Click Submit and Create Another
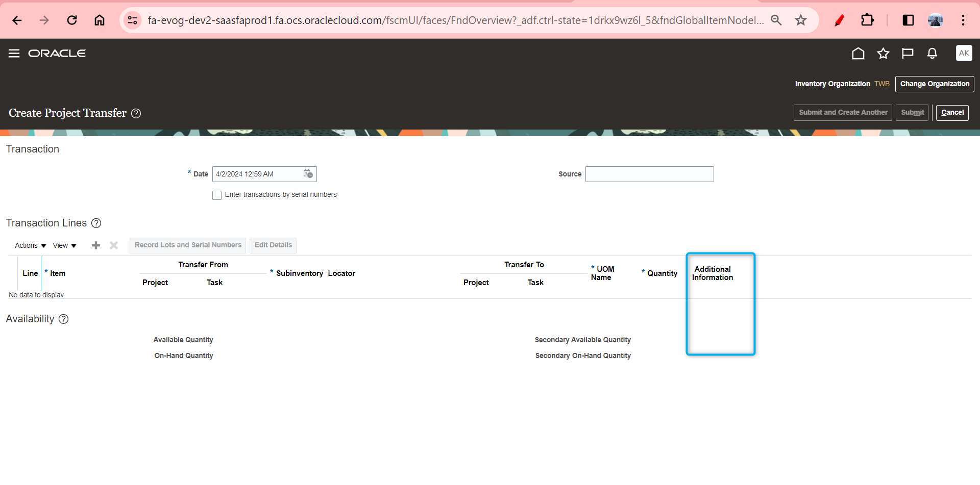This screenshot has height=485, width=980. (x=843, y=112)
